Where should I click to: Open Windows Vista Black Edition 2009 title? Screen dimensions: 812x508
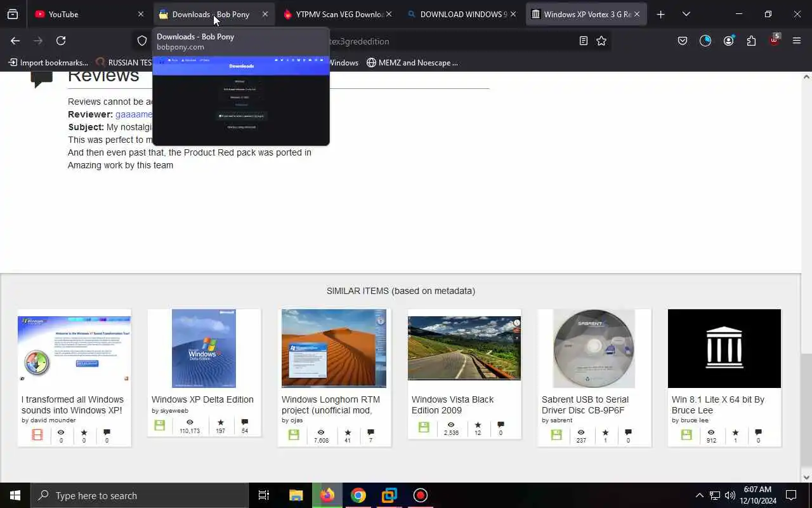coord(452,404)
